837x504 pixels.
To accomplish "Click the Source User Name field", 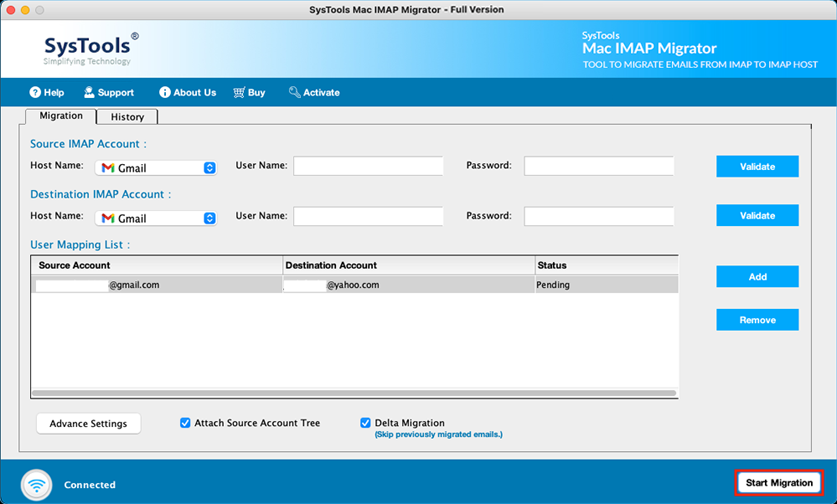I will 369,166.
